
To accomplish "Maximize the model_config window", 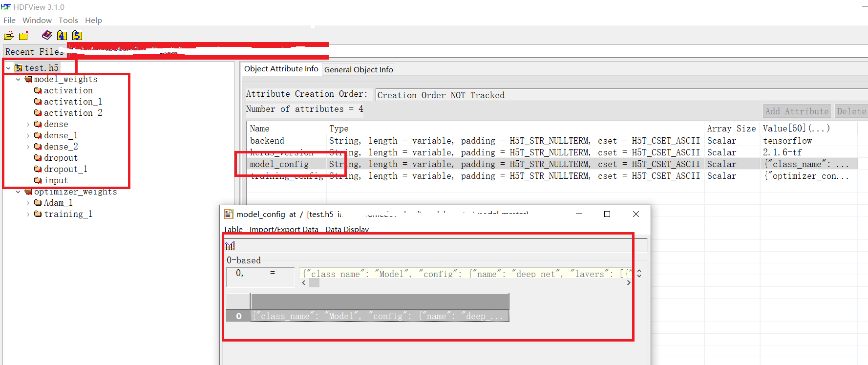I will click(607, 214).
